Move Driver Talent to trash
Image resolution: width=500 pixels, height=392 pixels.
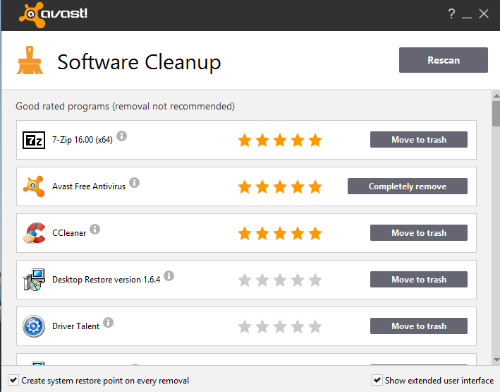pyautogui.click(x=419, y=326)
